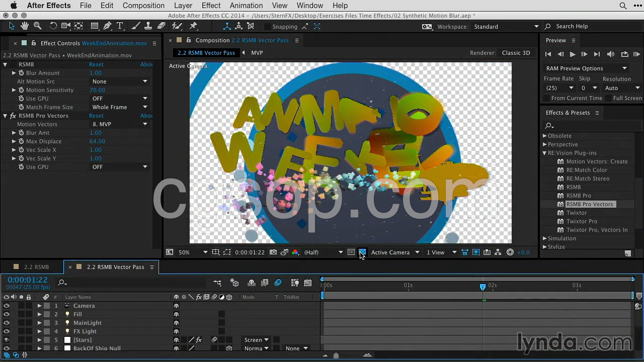Select the Pen tool

[x=107, y=26]
